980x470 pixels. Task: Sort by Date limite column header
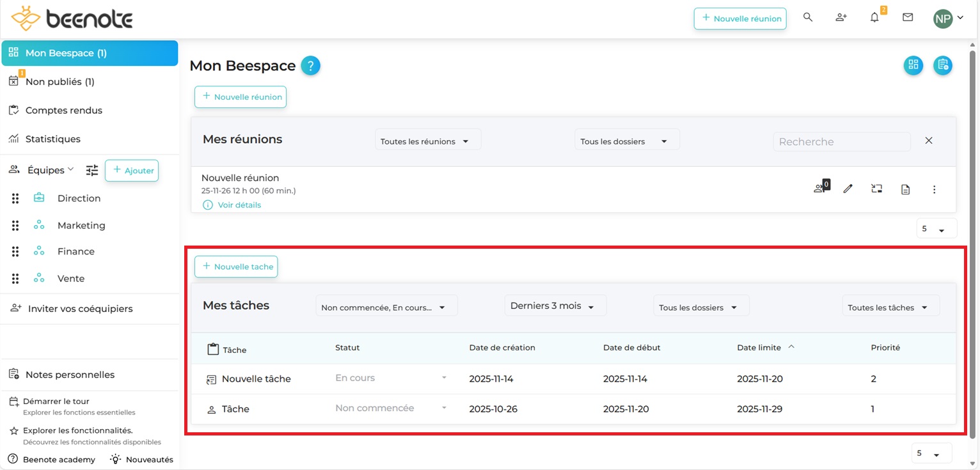point(759,347)
